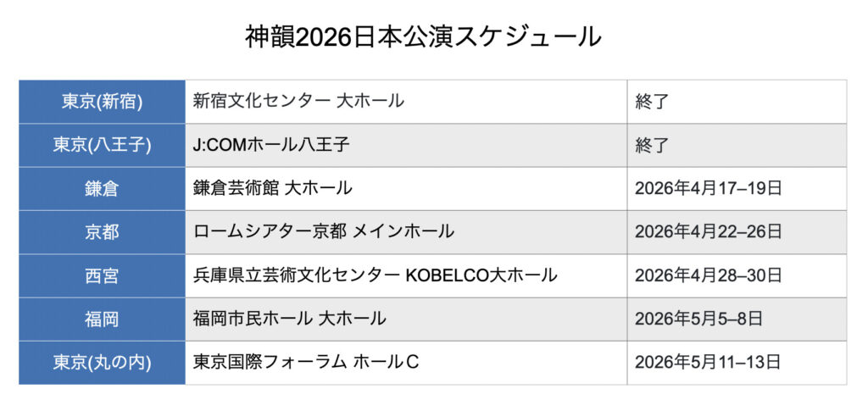The height and width of the screenshot is (411, 868).
Task: Select the 2026年4月22–26日 date cell
Action: click(708, 232)
